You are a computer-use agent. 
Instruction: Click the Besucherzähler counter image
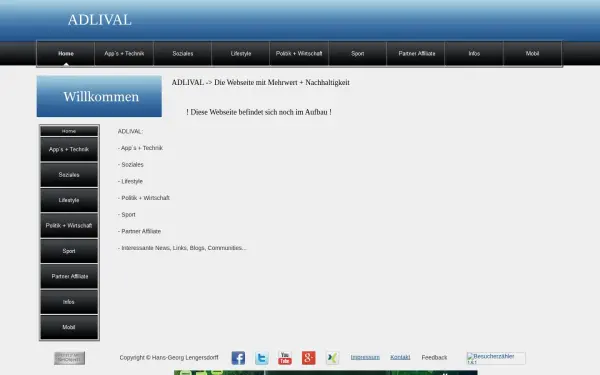(496, 358)
